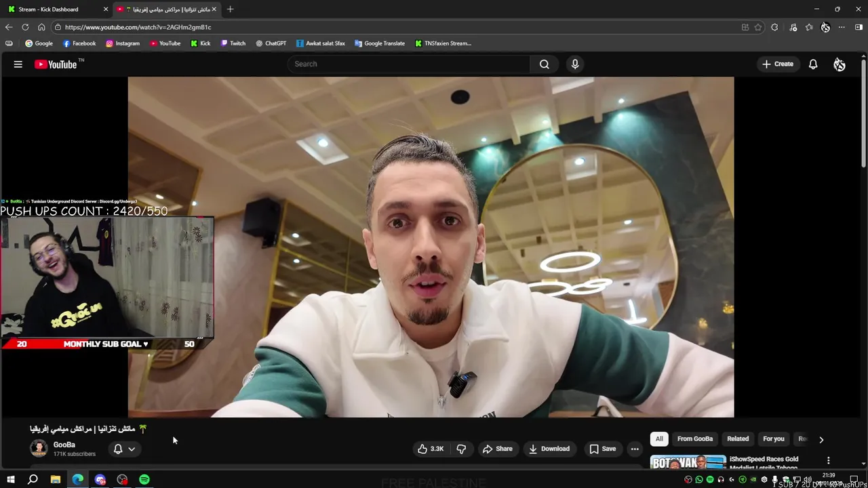The image size is (868, 488).
Task: Open Discord from the taskbar
Action: pyautogui.click(x=100, y=480)
